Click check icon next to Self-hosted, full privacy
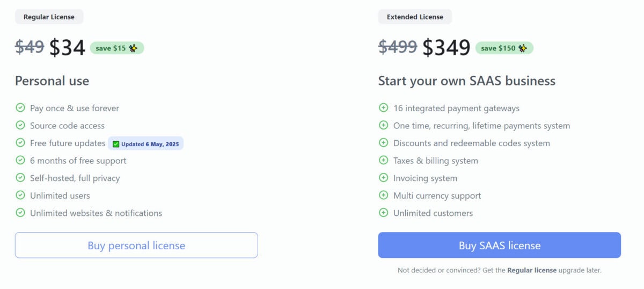 click(x=20, y=178)
